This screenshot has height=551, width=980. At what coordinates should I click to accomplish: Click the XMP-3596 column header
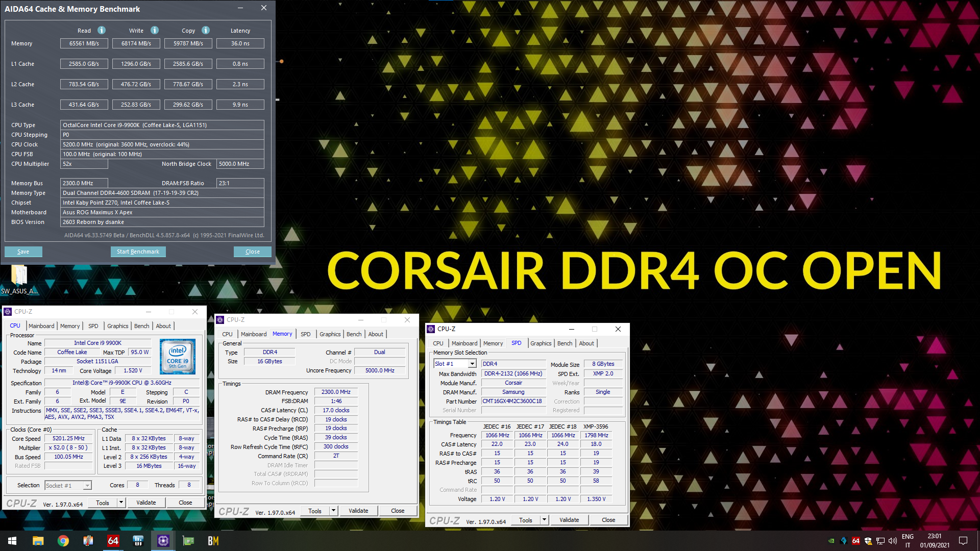click(x=596, y=427)
